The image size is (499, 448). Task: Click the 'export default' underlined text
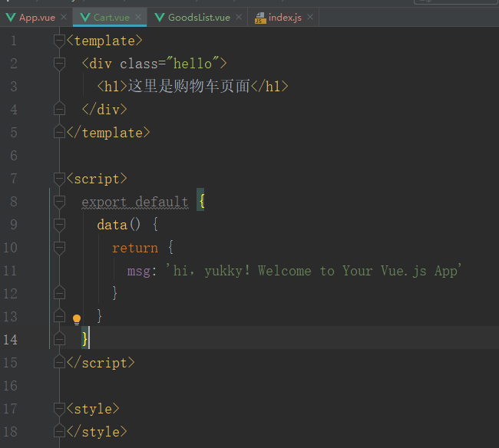[x=135, y=203]
